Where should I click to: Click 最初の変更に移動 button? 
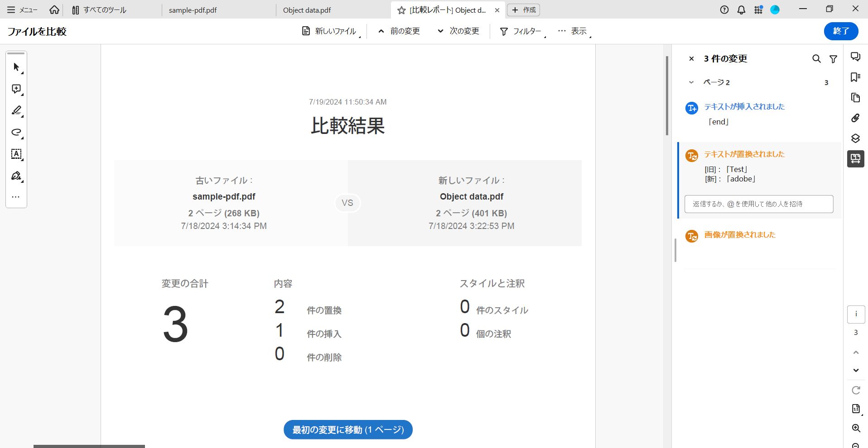coord(347,429)
